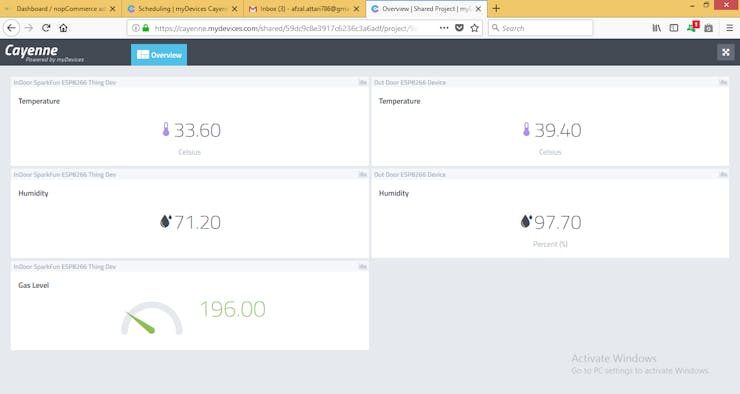740x394 pixels.
Task: Open the page actions three-dots menu
Action: click(x=444, y=28)
